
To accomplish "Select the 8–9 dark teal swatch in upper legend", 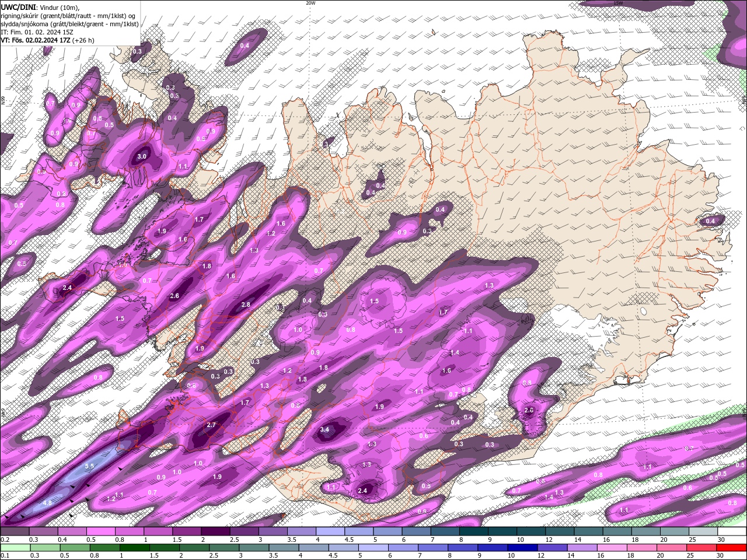I will [x=474, y=531].
